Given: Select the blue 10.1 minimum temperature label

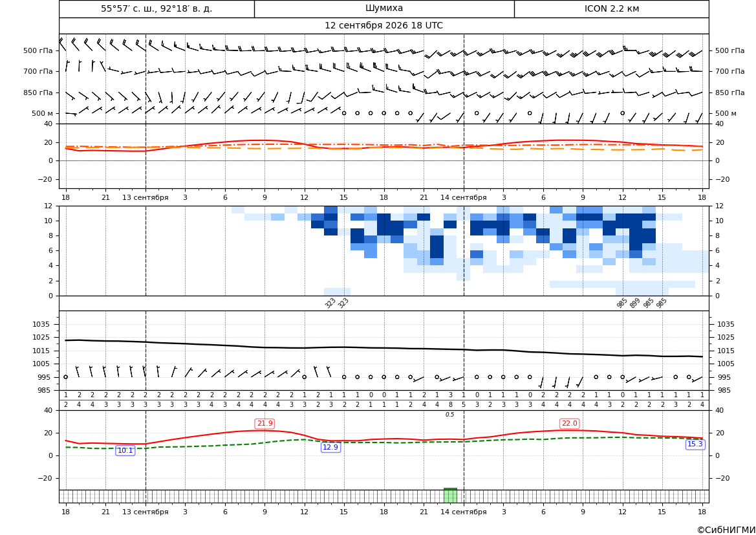Looking at the screenshot, I should coord(125,450).
